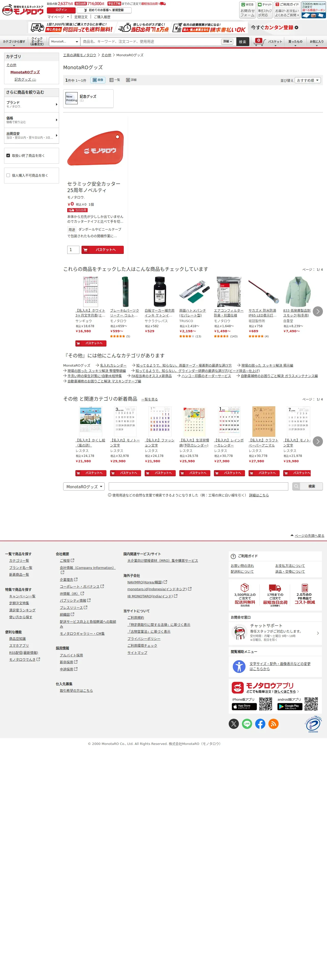Open X (Twitter) social icon
Image resolution: width=327 pixels, height=980 pixels.
click(x=234, y=724)
